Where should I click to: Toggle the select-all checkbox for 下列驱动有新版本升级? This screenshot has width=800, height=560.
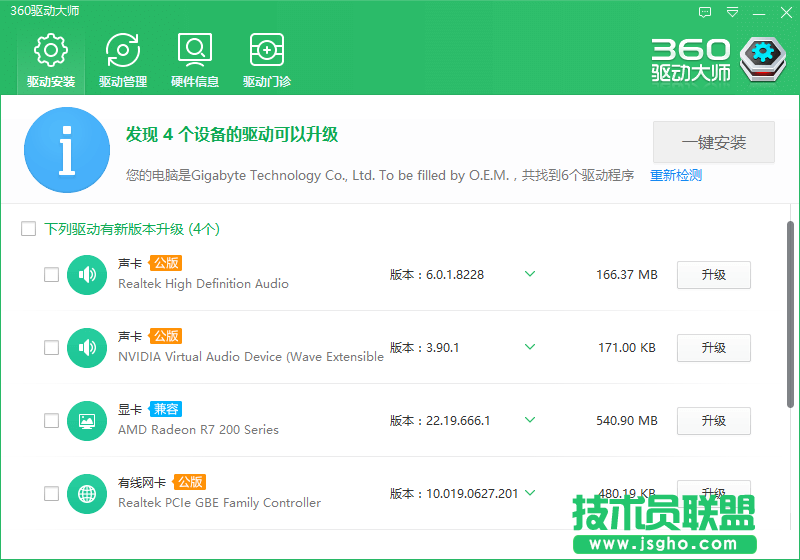click(x=29, y=228)
